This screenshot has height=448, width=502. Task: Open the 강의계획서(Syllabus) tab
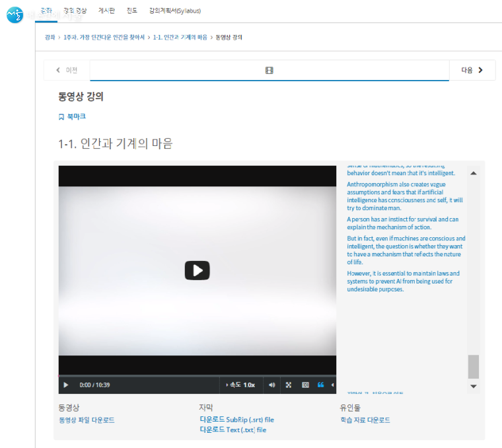[x=175, y=11]
